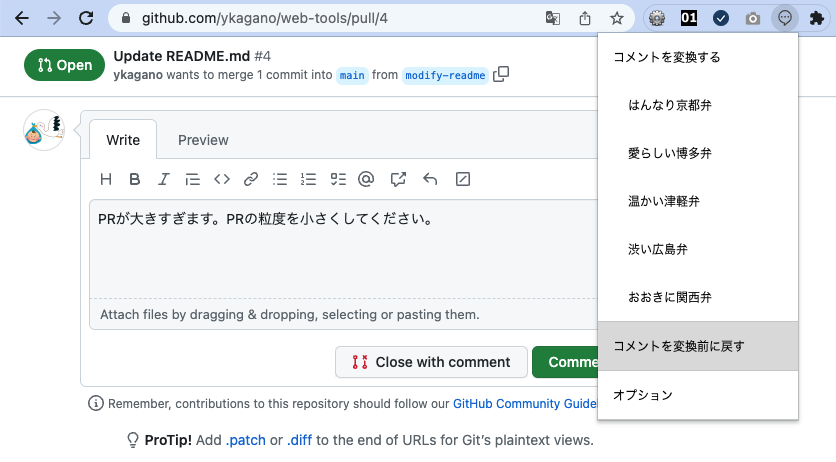
Task: Click the user avatar thumbnail
Action: tap(44, 130)
